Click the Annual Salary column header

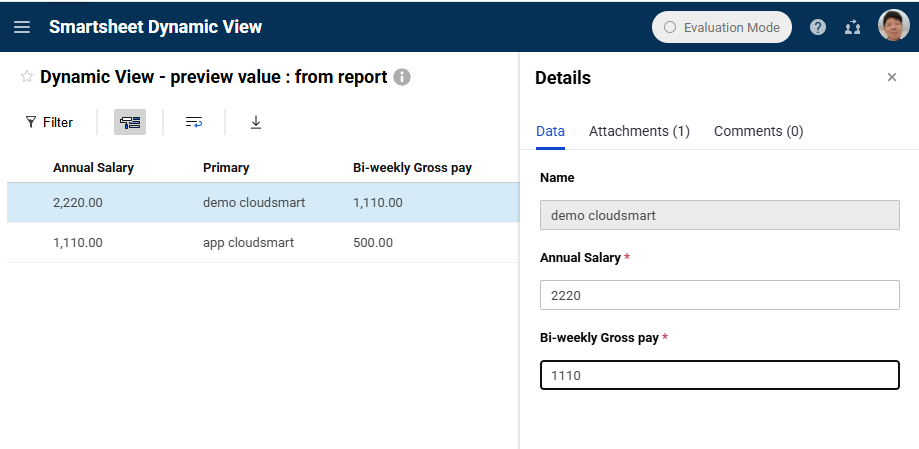pyautogui.click(x=93, y=168)
